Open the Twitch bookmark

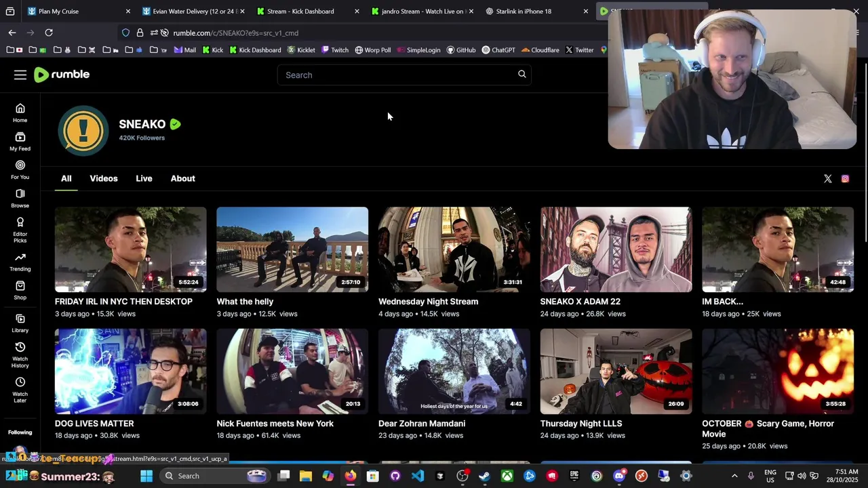pos(335,49)
